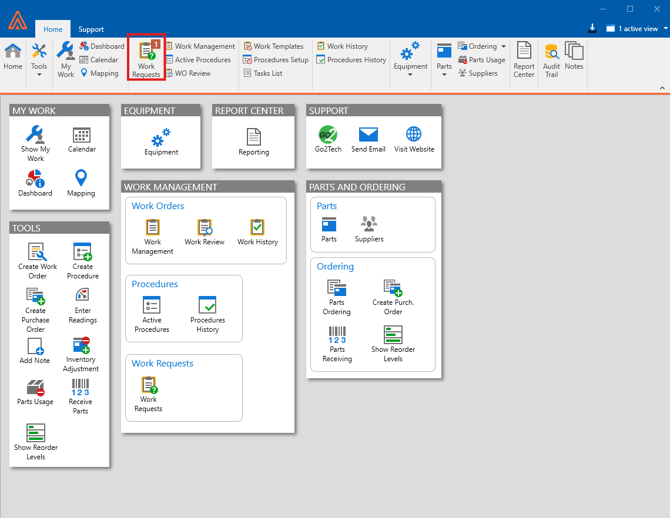Open GoZTech support icon
This screenshot has width=670, height=518.
327,139
